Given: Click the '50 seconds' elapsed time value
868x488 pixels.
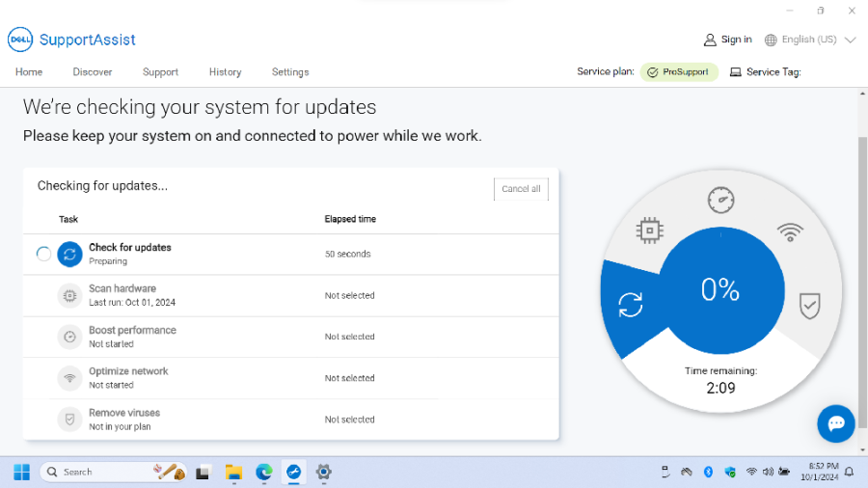Looking at the screenshot, I should [x=347, y=254].
